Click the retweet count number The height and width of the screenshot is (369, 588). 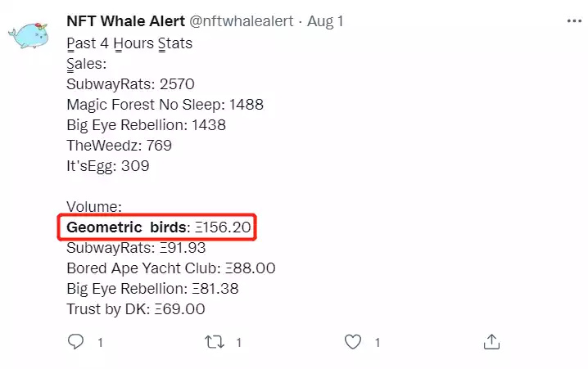click(x=240, y=342)
